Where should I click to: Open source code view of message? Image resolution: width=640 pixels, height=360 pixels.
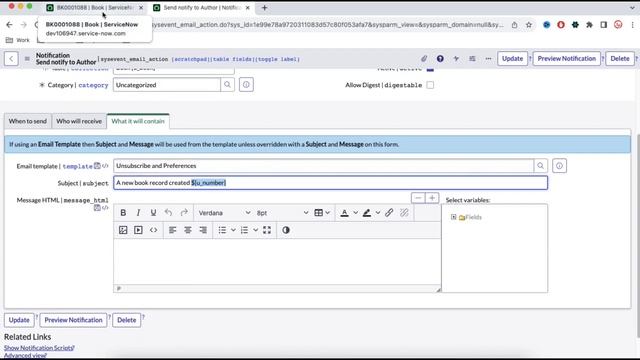tap(153, 230)
